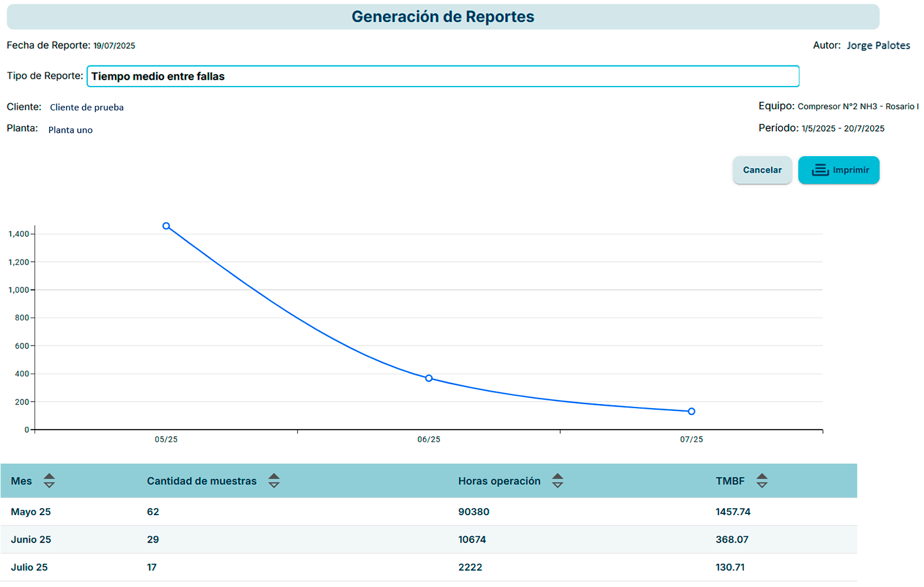Click the Compresor N°2 NH3 equipment value
The width and height of the screenshot is (924, 587).
pos(857,106)
